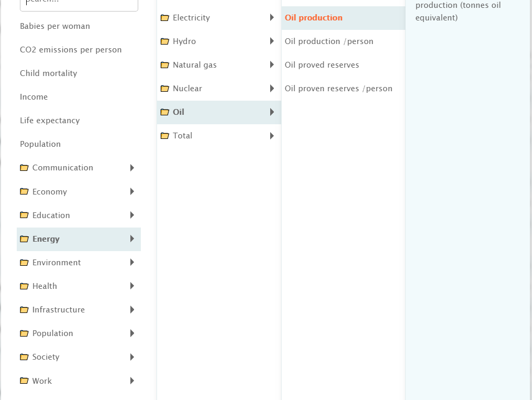Select Child mortality indicator

coord(49,73)
